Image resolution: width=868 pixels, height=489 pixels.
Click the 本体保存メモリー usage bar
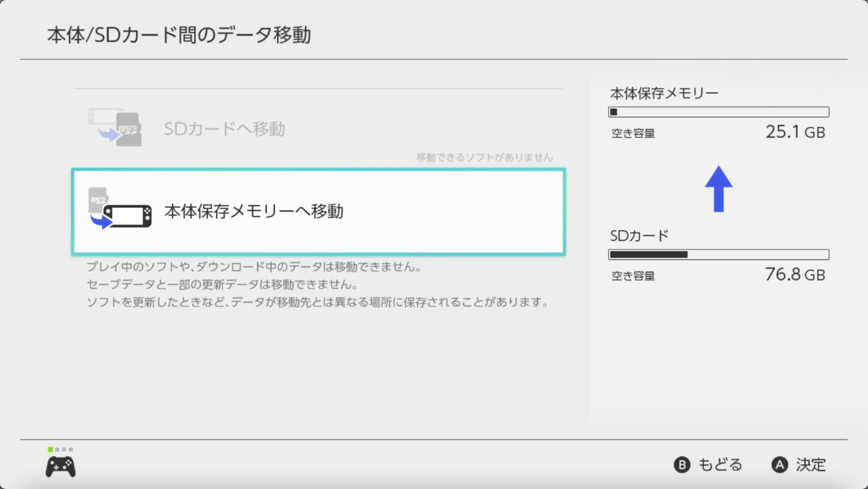[x=718, y=112]
